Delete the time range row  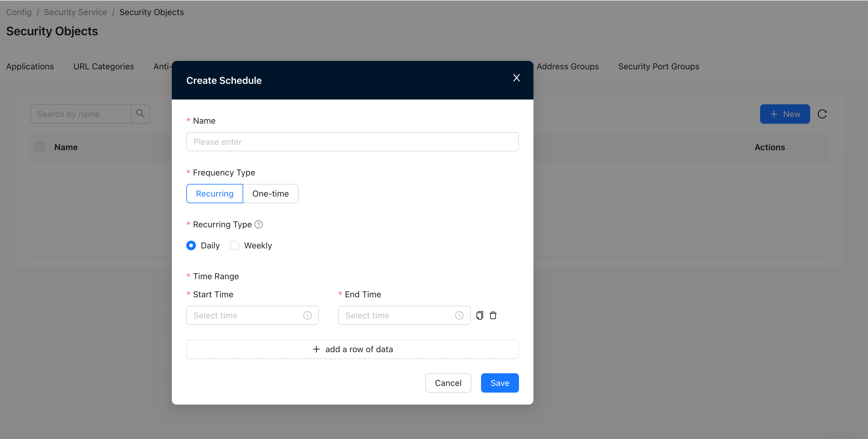493,315
